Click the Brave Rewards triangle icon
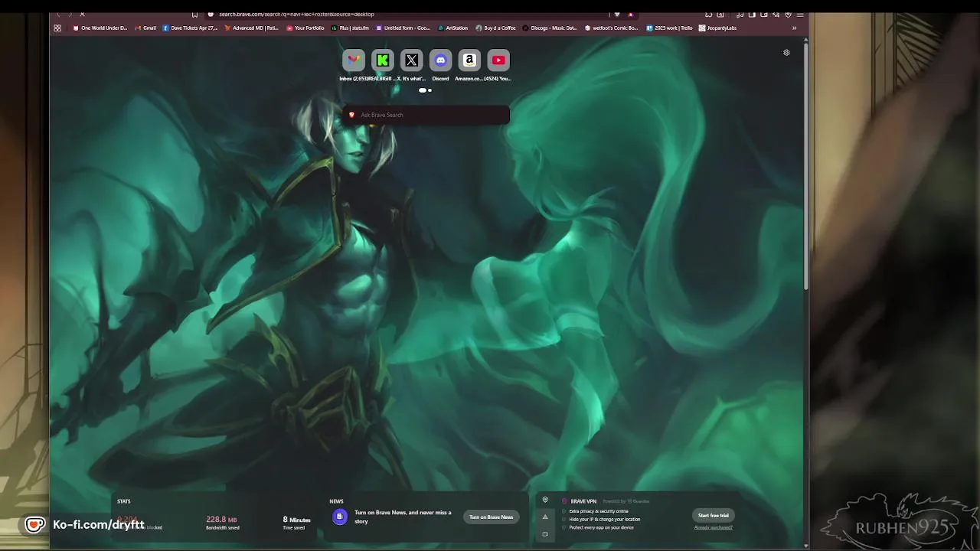Screen dimensions: 980x551 [x=630, y=14]
